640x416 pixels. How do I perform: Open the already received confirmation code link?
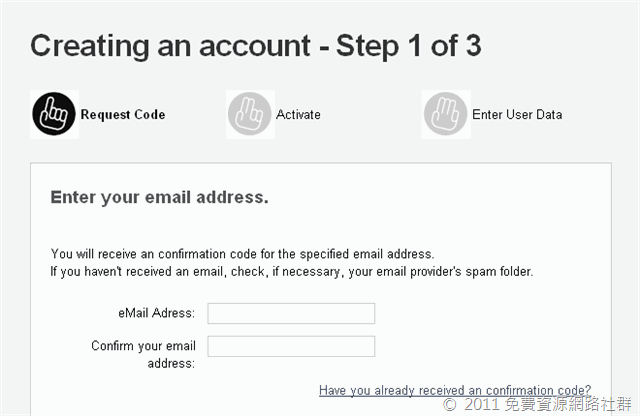[455, 390]
